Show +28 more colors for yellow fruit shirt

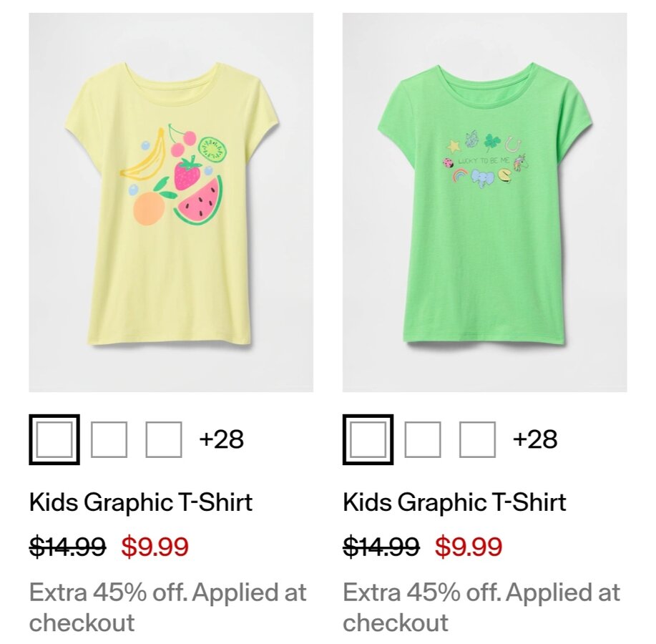tap(221, 439)
